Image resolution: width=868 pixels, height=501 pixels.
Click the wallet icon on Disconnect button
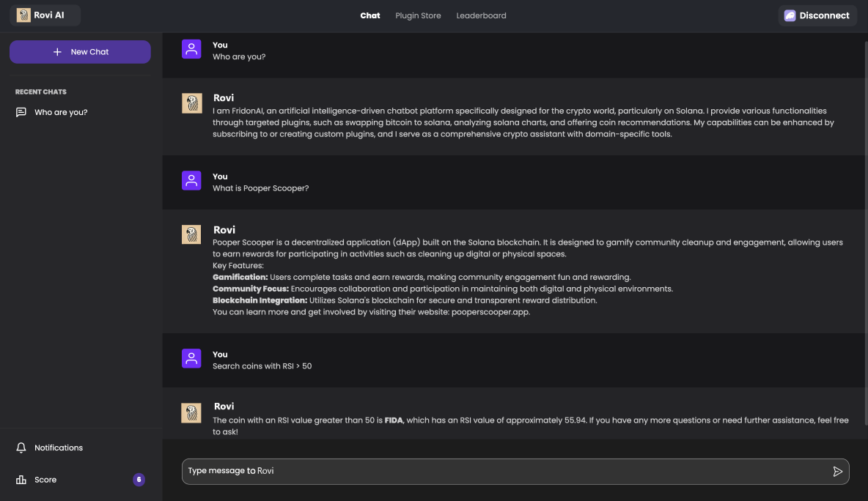click(790, 15)
